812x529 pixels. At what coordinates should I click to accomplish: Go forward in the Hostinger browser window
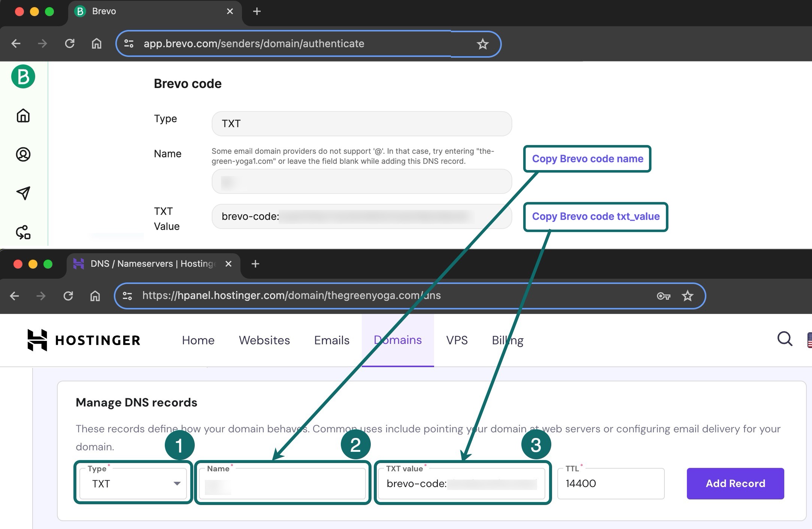(x=41, y=296)
